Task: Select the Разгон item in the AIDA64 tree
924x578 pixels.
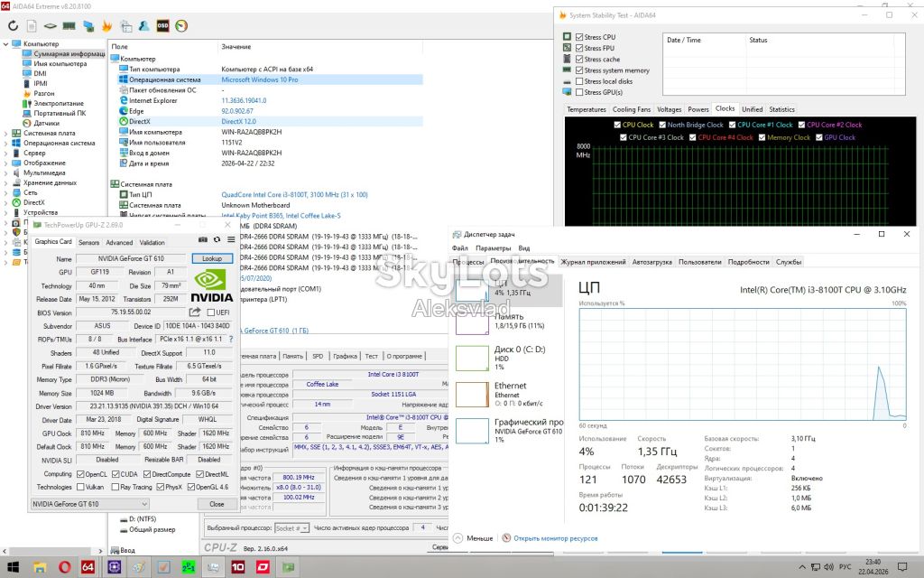Action: click(43, 93)
